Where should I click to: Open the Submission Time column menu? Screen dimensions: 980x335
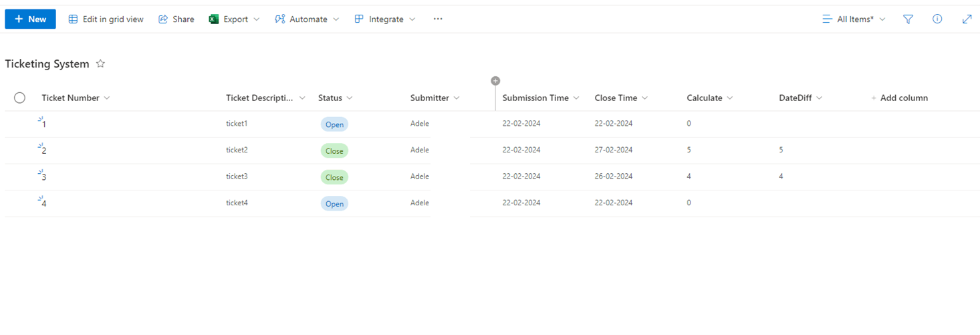[541, 98]
